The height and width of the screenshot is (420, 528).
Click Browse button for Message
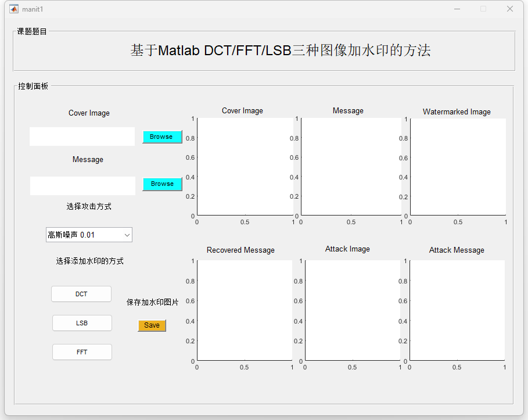point(162,184)
